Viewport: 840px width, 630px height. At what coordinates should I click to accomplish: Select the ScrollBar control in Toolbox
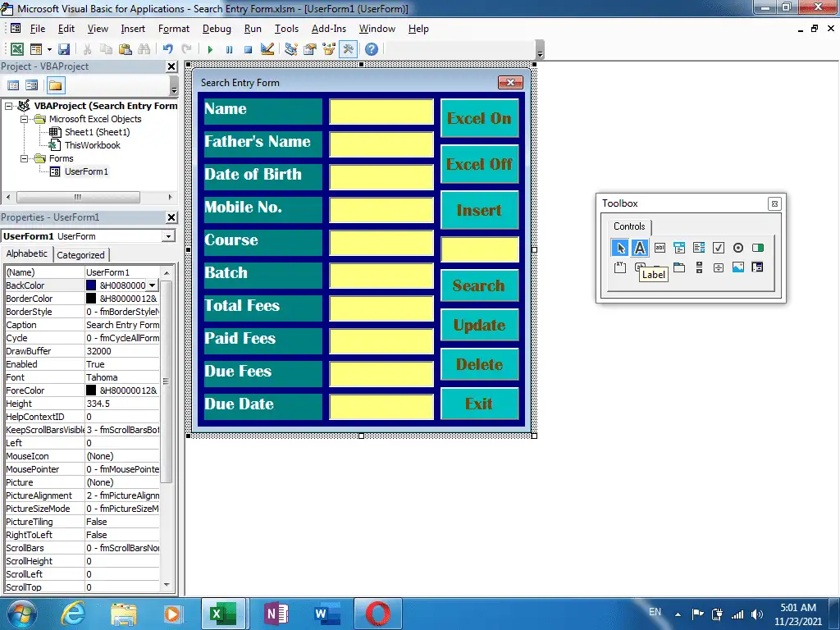pyautogui.click(x=699, y=267)
